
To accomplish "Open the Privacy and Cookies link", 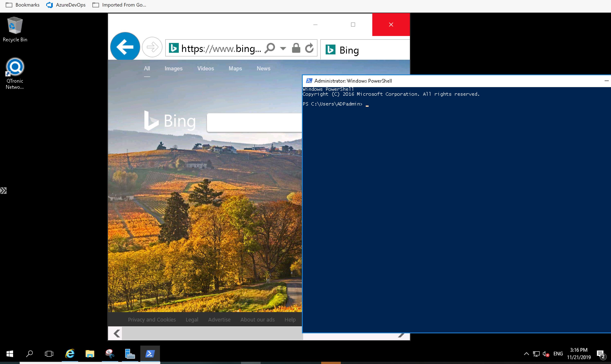I will tap(152, 319).
